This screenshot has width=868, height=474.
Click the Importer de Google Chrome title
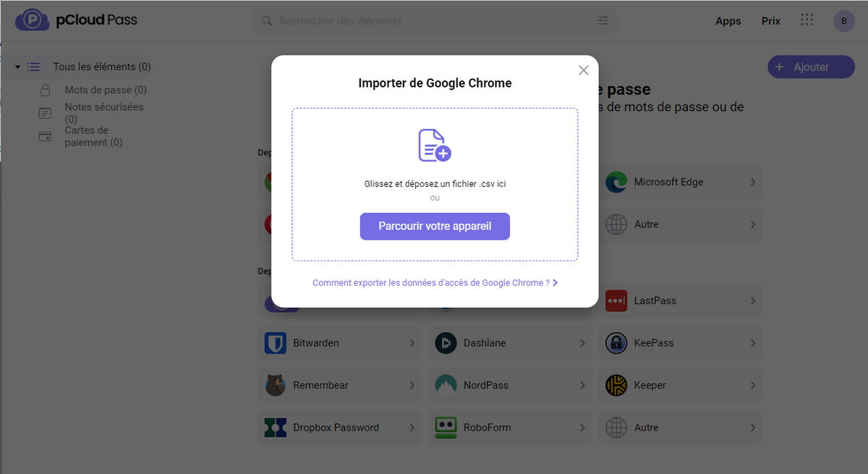435,83
